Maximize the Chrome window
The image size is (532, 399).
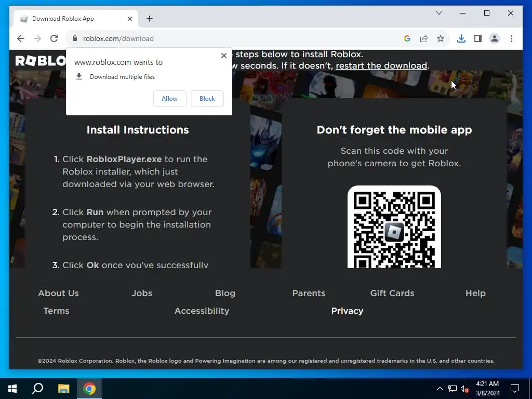486,13
